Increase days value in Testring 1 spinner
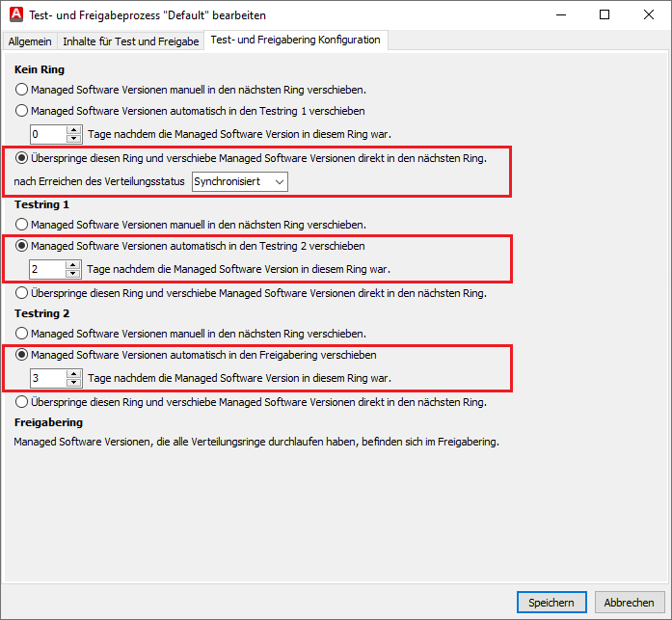 click(73, 265)
